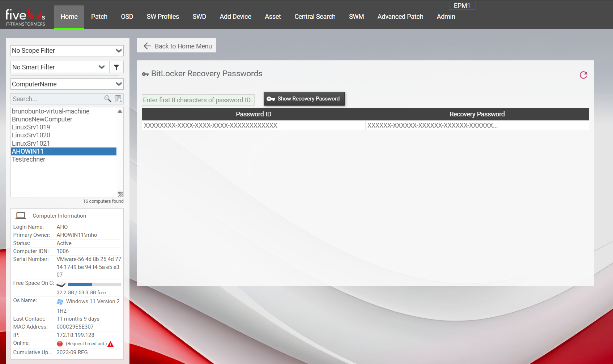Open the Asset tab
Viewport: 613px width, 364px height.
tap(273, 17)
